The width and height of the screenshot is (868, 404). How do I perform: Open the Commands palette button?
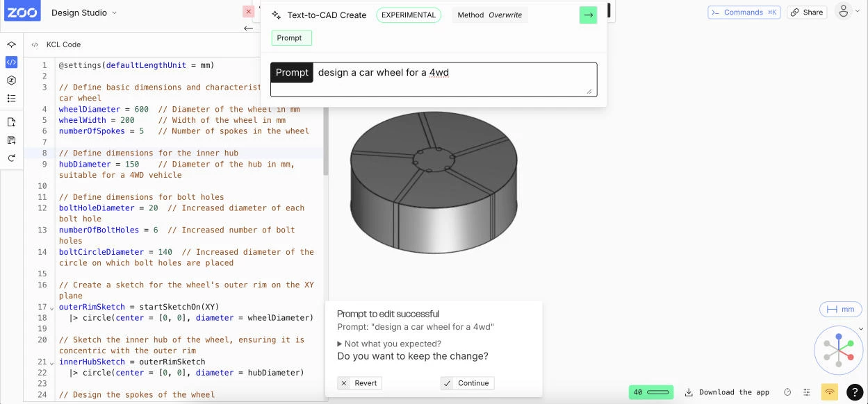[744, 12]
